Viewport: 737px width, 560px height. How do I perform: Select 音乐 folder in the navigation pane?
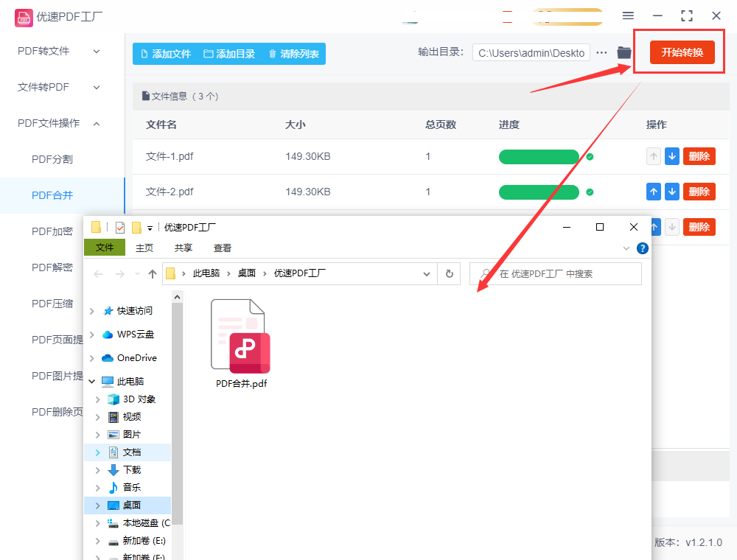(132, 487)
